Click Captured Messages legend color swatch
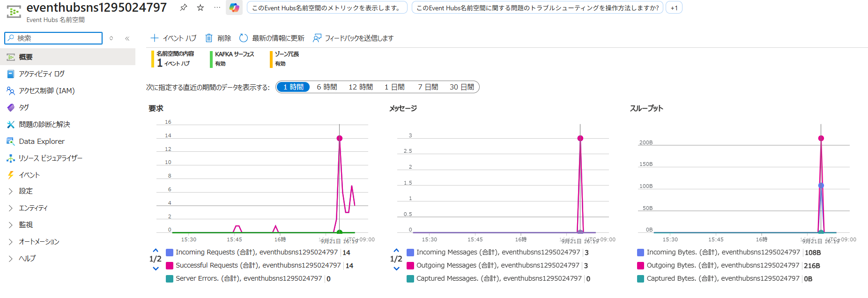The height and width of the screenshot is (298, 868). (x=410, y=279)
